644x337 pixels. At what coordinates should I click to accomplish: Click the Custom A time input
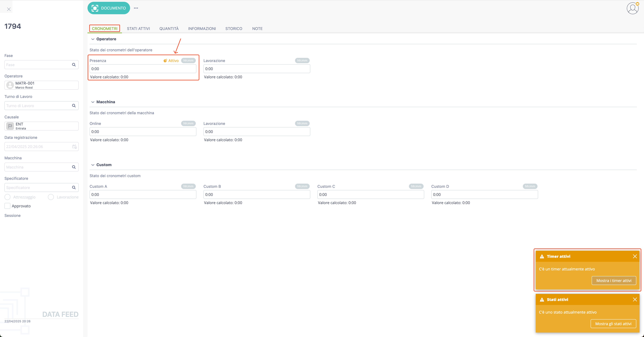click(x=143, y=194)
